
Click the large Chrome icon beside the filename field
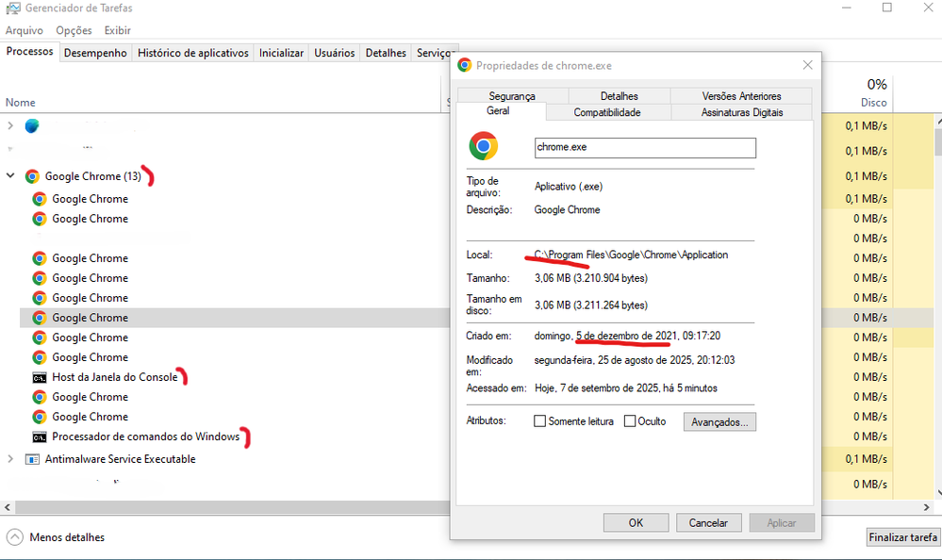484,146
